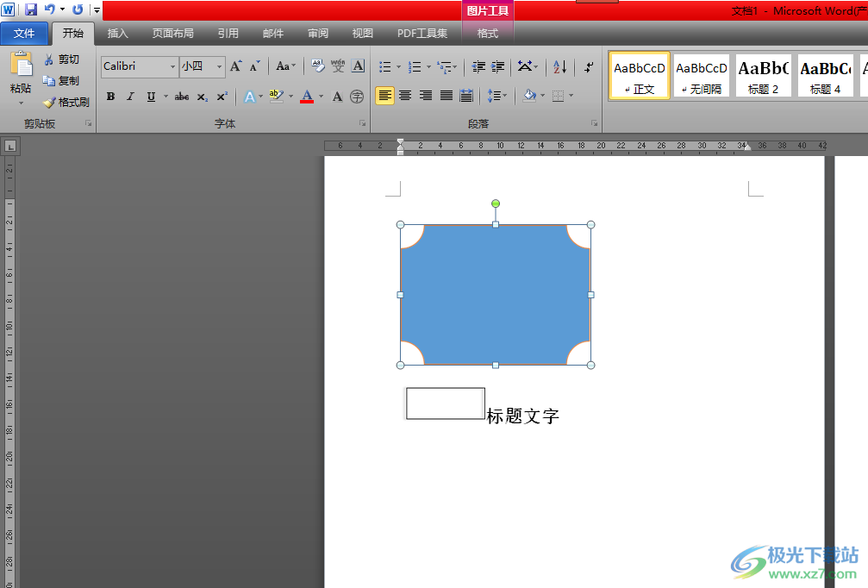The image size is (868, 588).
Task: Click the Clear Formatting eraser icon
Action: coord(318,66)
